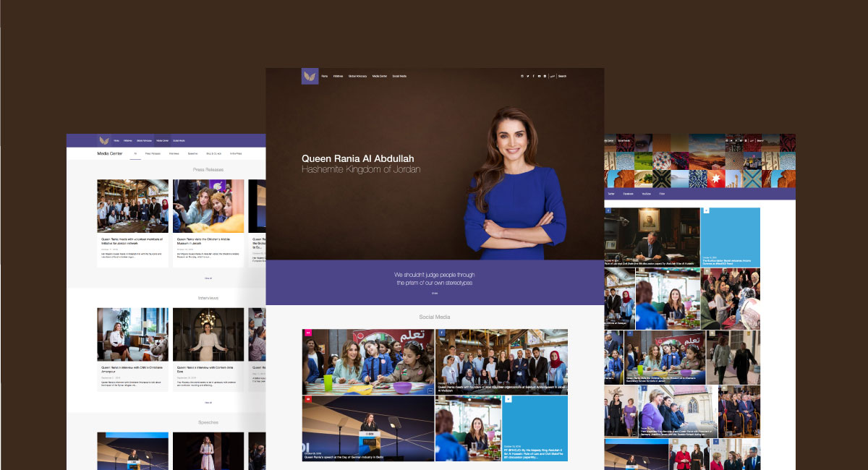Click 'View all' under Press Releases
The image size is (868, 470).
coord(208,278)
